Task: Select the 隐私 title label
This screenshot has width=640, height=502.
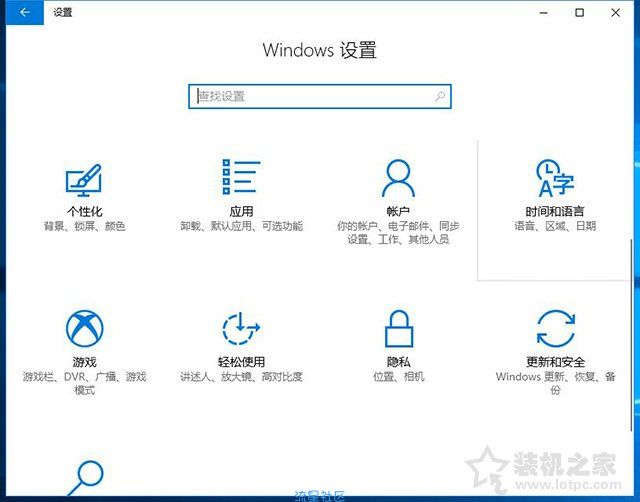Action: pos(398,362)
